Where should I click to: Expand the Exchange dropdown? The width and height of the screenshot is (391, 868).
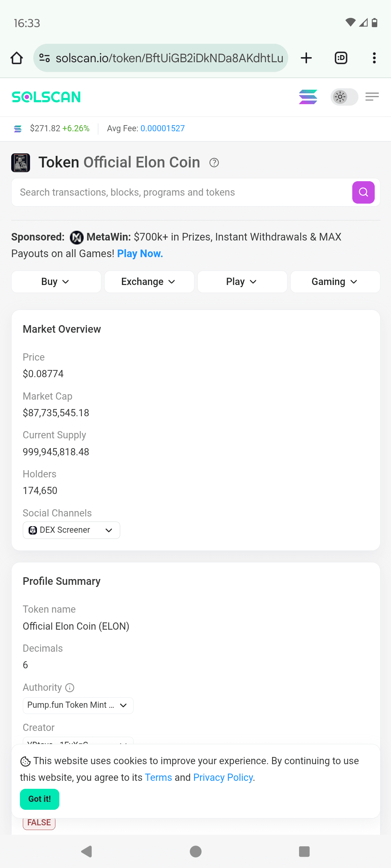149,282
